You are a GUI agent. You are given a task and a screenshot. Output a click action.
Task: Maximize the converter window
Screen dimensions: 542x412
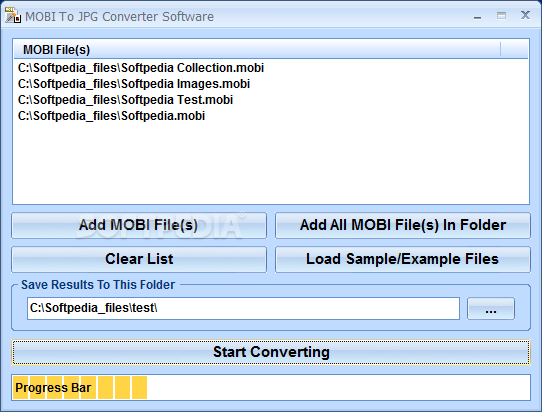click(x=501, y=16)
